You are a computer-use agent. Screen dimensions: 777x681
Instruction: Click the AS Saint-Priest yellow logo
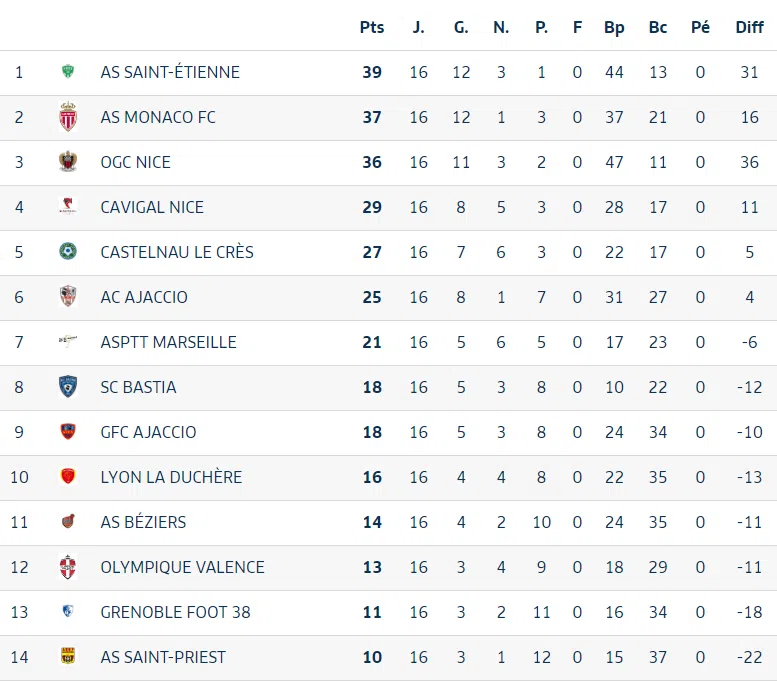(x=68, y=657)
